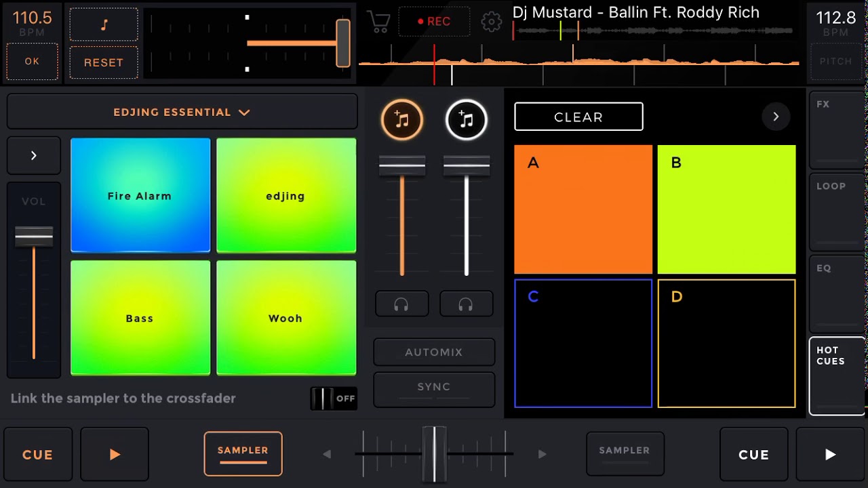Click the right deck white volume fader
868x488 pixels.
467,165
